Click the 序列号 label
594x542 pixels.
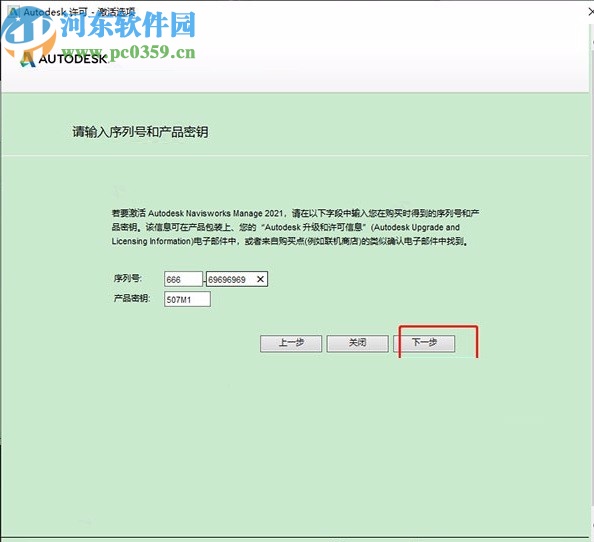pos(128,278)
